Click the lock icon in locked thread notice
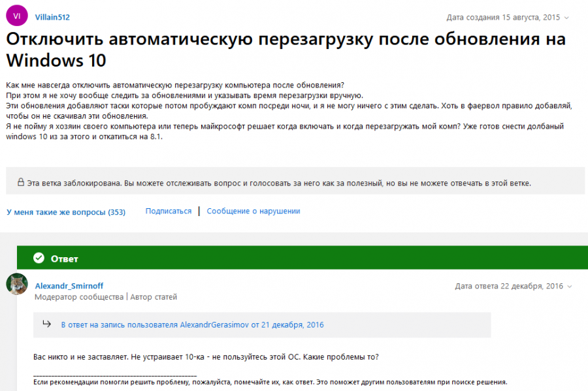Viewport: 588px width, 391px height. (21, 182)
